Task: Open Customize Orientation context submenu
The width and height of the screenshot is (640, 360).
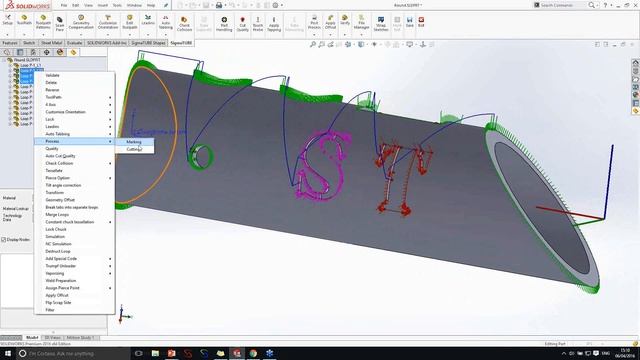Action: 74,112
